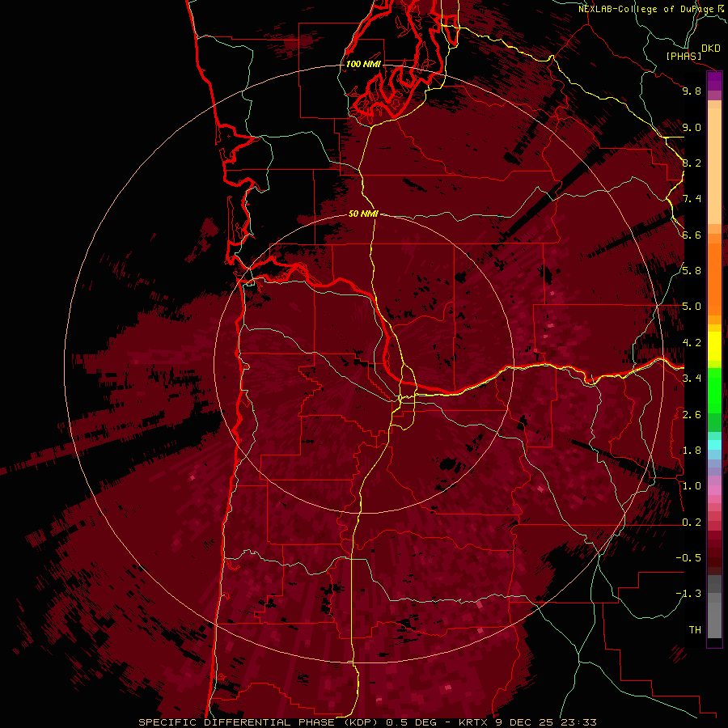Click the -0.5 value on the scale

[688, 557]
